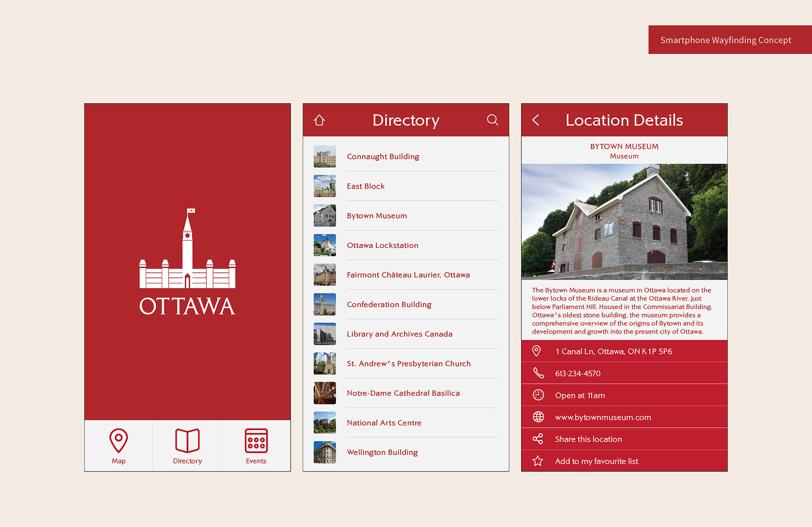
Task: Click the phone icon next to 613-234-4570
Action: click(x=538, y=373)
